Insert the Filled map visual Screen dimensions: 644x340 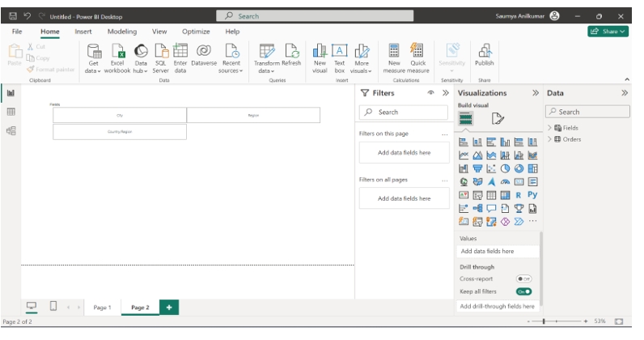tap(477, 181)
